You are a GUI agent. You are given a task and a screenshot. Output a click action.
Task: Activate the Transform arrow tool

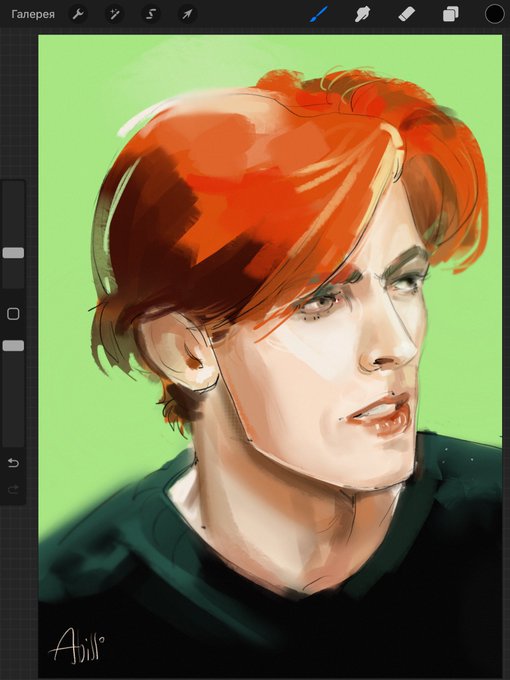tap(187, 14)
